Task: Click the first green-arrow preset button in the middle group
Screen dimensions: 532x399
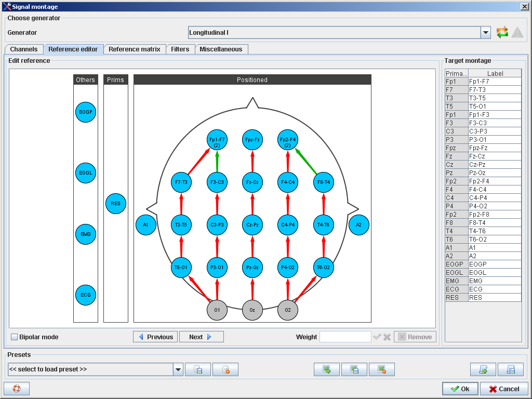Action: click(x=327, y=369)
